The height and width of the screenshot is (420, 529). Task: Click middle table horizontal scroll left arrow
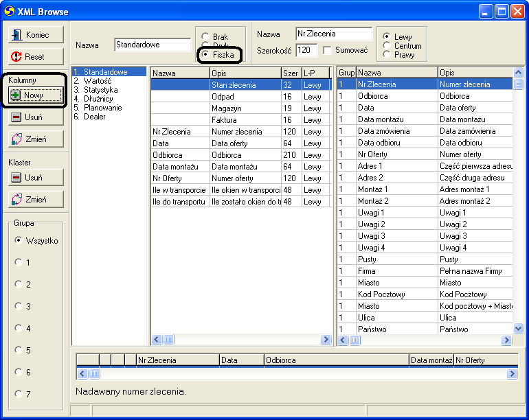tap(157, 340)
